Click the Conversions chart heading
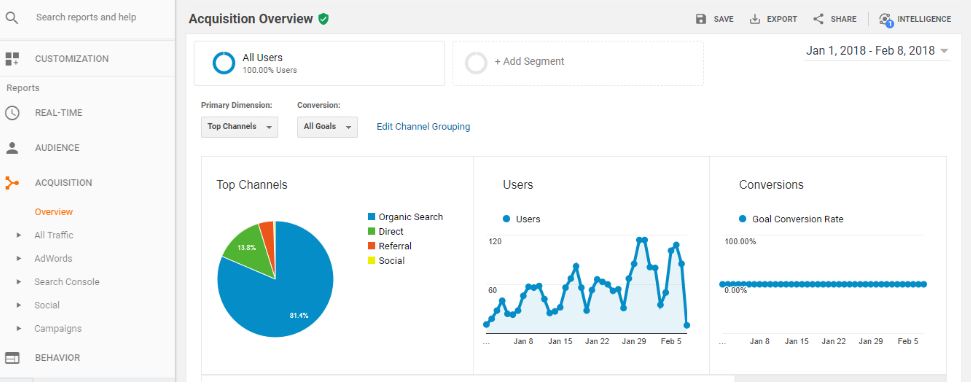The image size is (971, 384). (771, 185)
